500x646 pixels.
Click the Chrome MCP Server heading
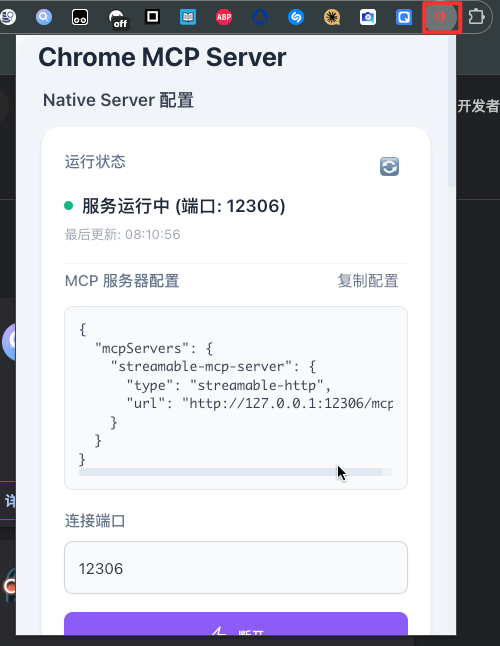tap(162, 57)
